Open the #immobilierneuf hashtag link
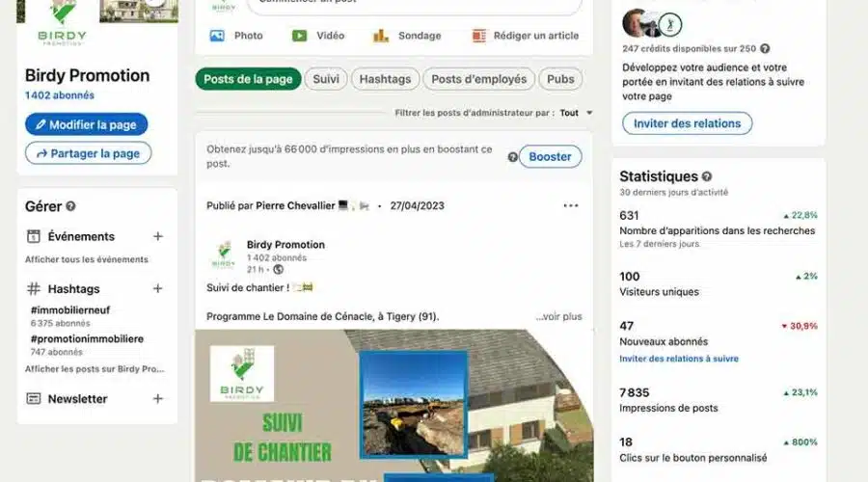This screenshot has height=482, width=868. pos(70,309)
